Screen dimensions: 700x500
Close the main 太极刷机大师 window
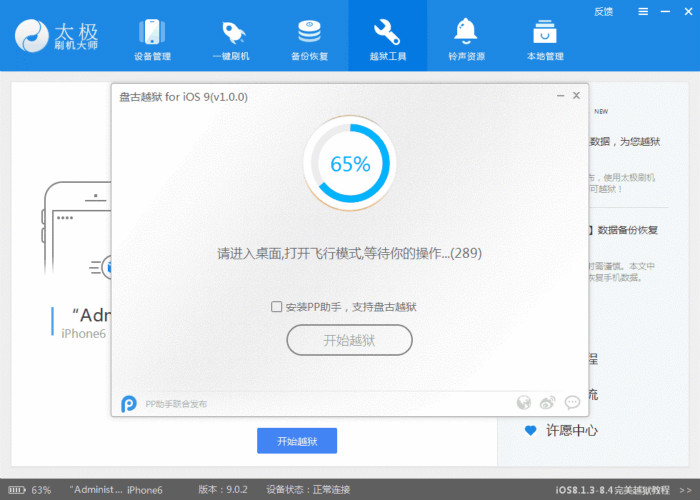click(688, 12)
